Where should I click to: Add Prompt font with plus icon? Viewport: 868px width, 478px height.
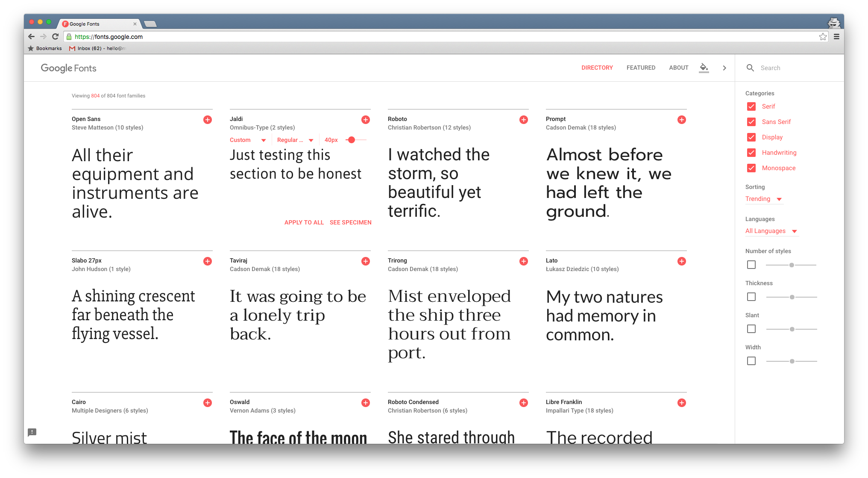(x=682, y=120)
